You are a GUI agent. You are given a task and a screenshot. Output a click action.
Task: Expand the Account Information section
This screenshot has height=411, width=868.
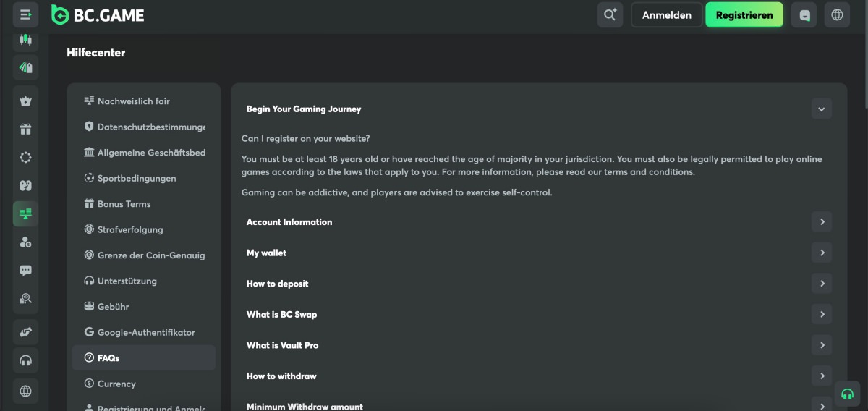[x=821, y=222]
